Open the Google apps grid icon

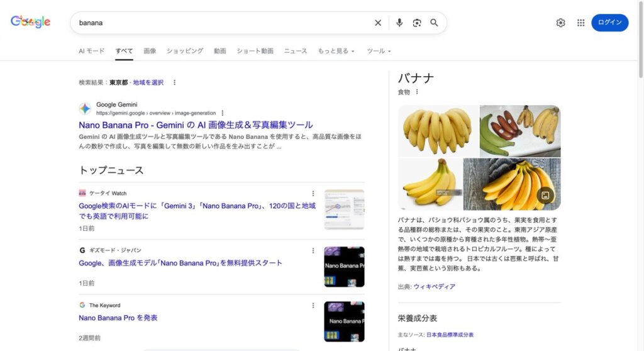click(580, 23)
